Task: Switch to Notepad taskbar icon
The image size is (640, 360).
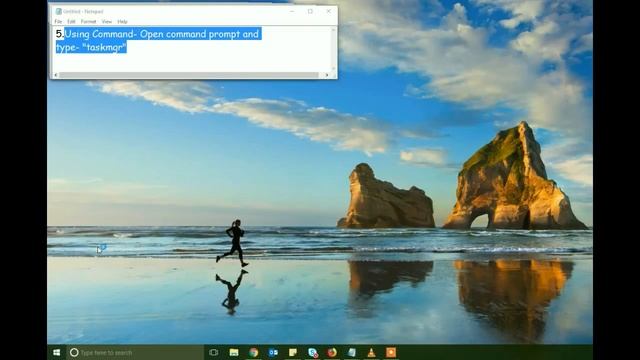Action: click(x=351, y=352)
